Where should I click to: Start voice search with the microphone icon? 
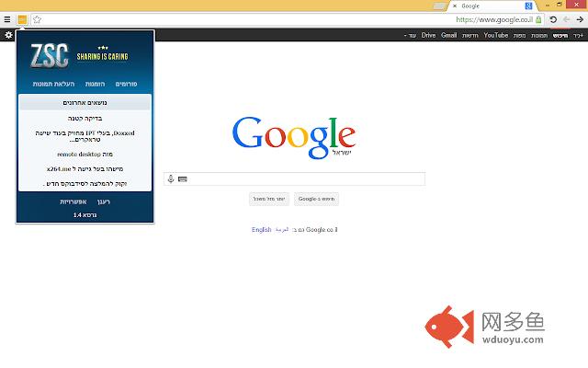click(x=171, y=178)
